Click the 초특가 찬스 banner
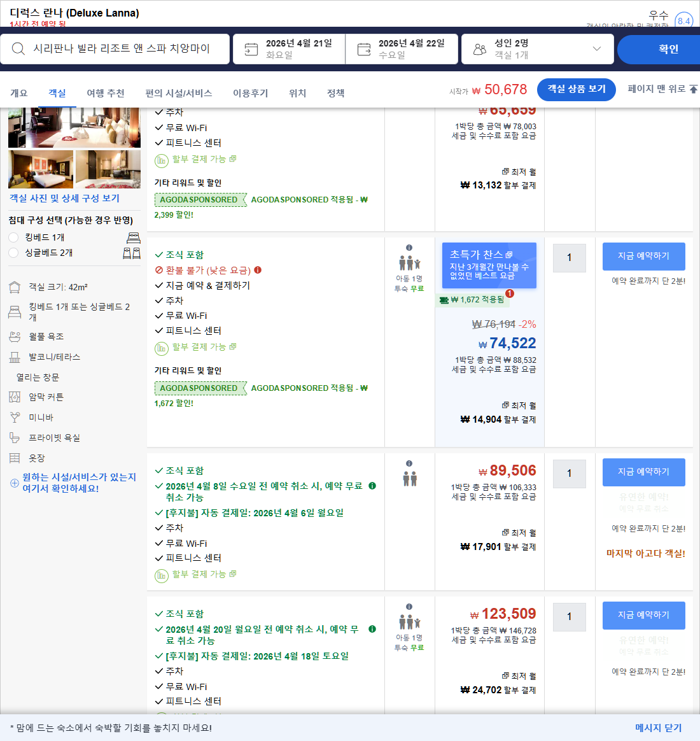The image size is (700, 741). pos(489,265)
